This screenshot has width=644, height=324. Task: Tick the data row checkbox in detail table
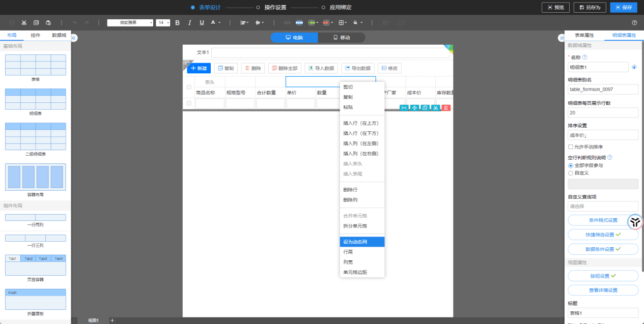(x=189, y=103)
